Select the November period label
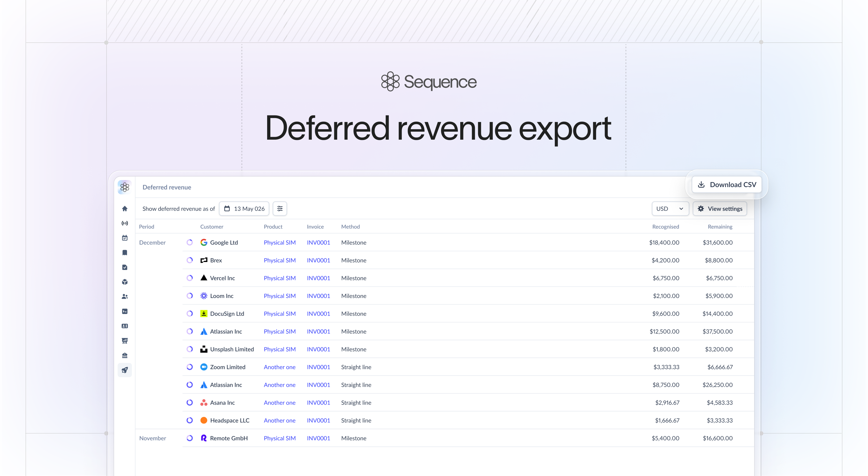The image size is (868, 476). click(153, 438)
